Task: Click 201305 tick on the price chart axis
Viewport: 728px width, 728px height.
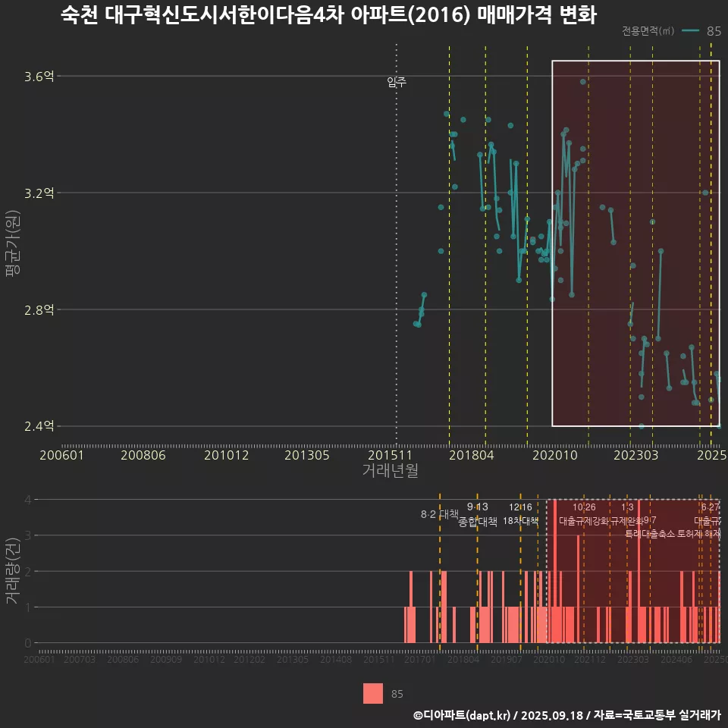Action: [x=307, y=455]
